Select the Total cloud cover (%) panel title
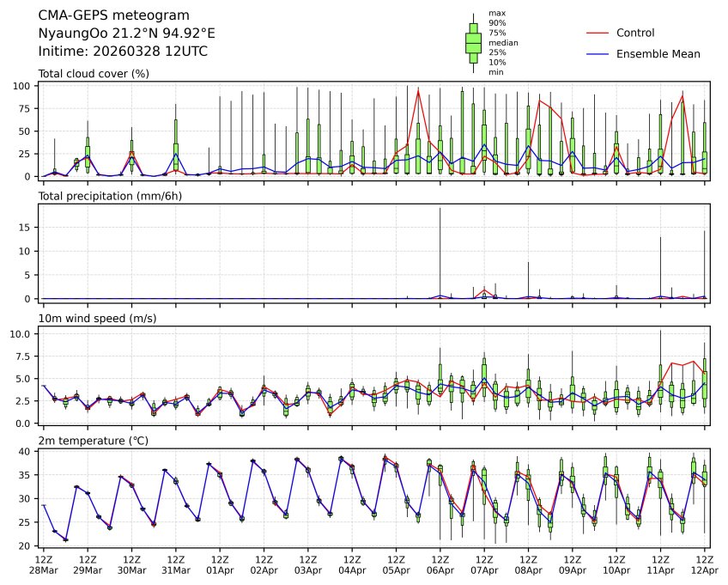 [x=94, y=74]
